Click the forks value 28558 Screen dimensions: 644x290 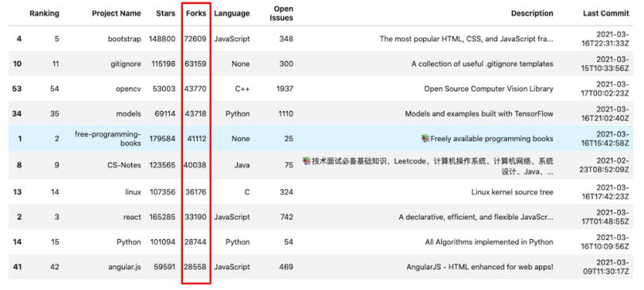pos(196,267)
